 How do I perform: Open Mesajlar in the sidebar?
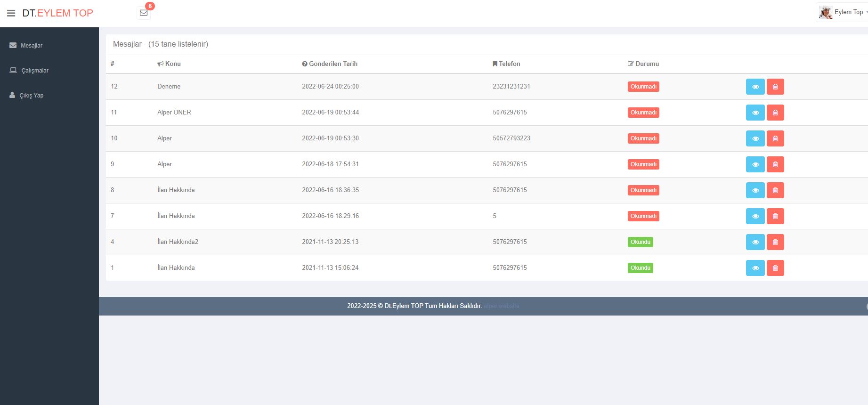tap(31, 46)
